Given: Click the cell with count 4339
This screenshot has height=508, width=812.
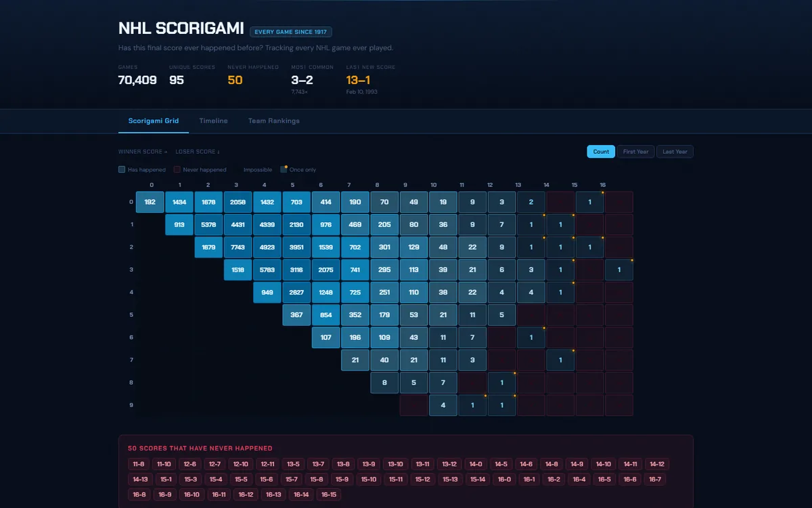Looking at the screenshot, I should 267,225.
